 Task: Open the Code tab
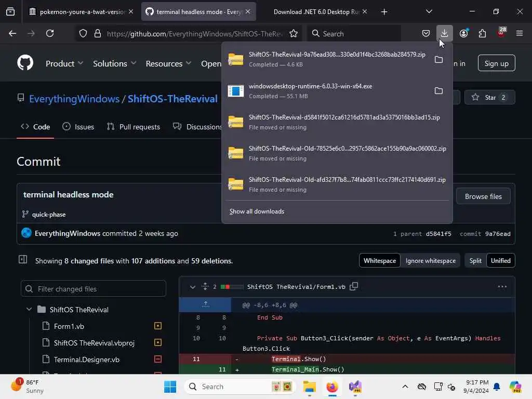35,127
